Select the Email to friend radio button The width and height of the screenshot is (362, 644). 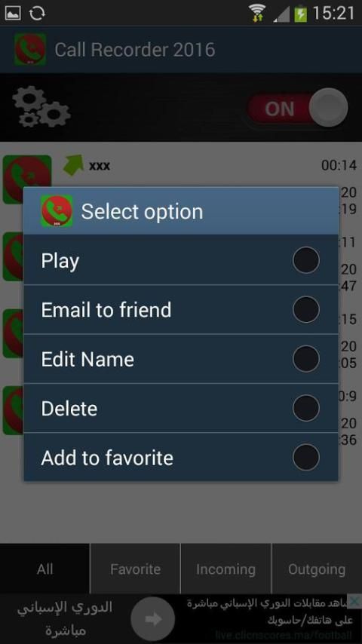point(305,309)
